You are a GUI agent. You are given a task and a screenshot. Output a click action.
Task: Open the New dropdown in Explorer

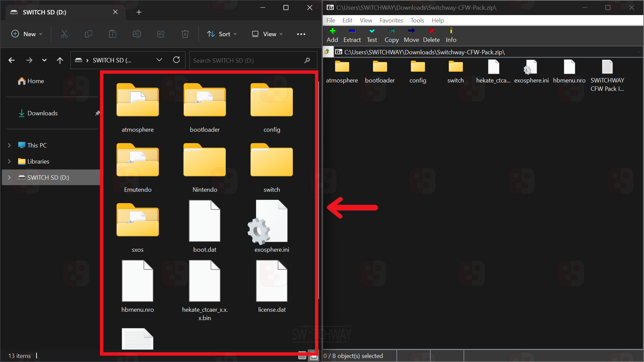pyautogui.click(x=27, y=34)
